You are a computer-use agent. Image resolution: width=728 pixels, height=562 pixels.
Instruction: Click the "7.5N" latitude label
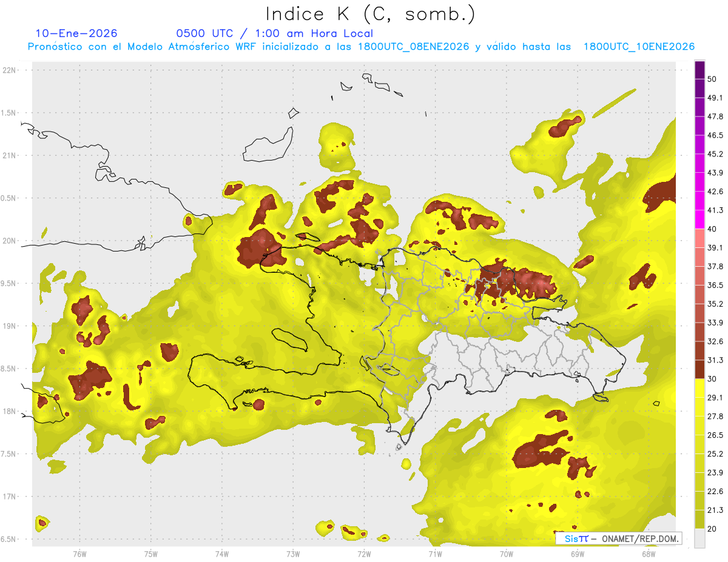click(x=9, y=454)
